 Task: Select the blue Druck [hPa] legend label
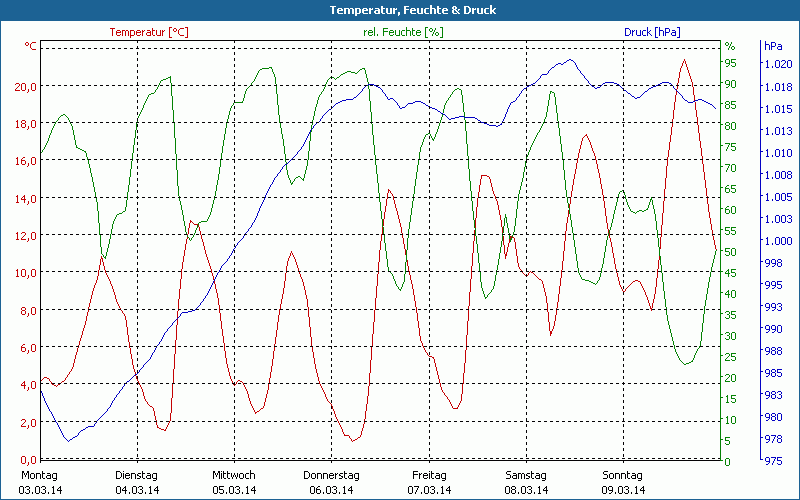click(652, 32)
